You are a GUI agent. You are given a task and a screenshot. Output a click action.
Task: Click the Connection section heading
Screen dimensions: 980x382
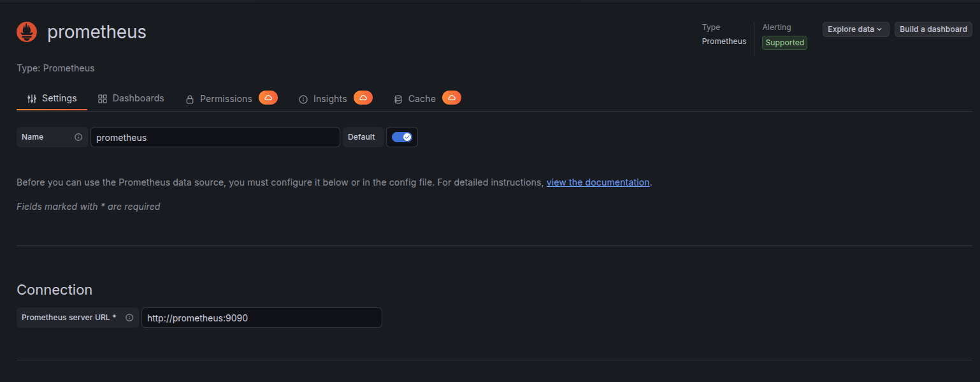[55, 290]
